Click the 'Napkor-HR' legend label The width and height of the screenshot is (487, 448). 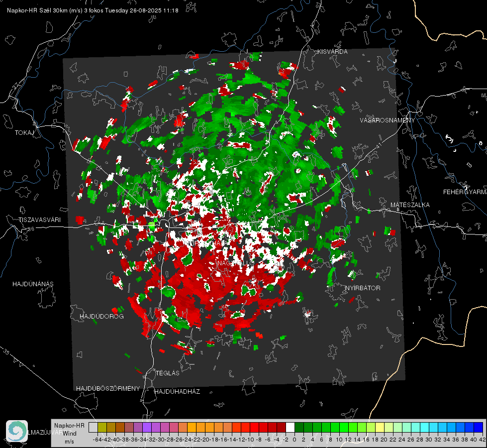click(69, 425)
